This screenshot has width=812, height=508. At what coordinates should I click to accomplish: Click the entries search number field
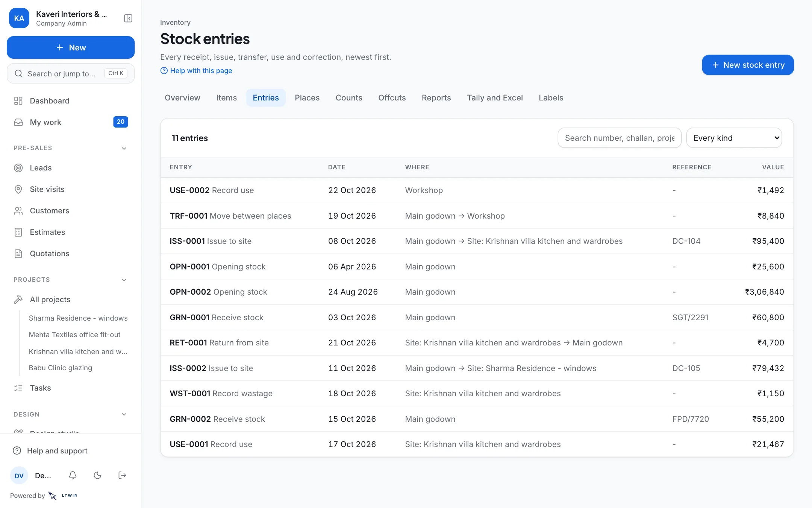point(620,138)
